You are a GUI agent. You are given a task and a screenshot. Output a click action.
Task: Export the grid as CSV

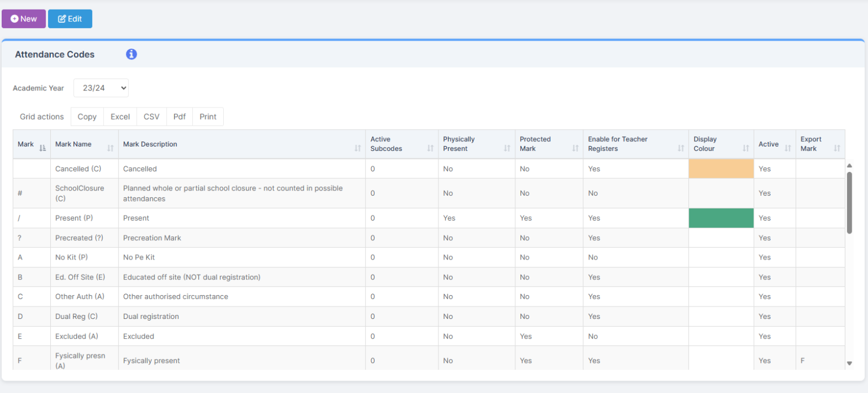coord(151,116)
